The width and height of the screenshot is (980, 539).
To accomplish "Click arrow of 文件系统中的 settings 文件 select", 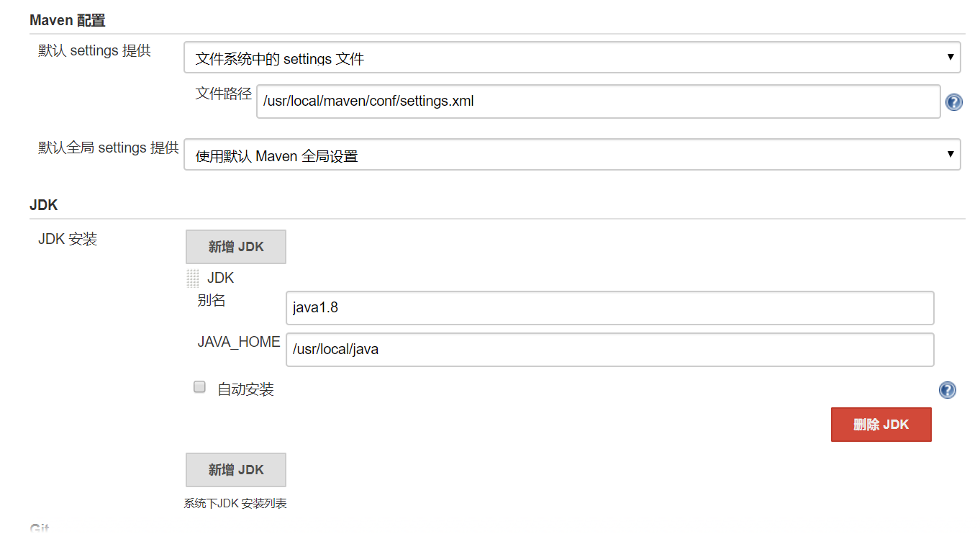I will click(950, 57).
